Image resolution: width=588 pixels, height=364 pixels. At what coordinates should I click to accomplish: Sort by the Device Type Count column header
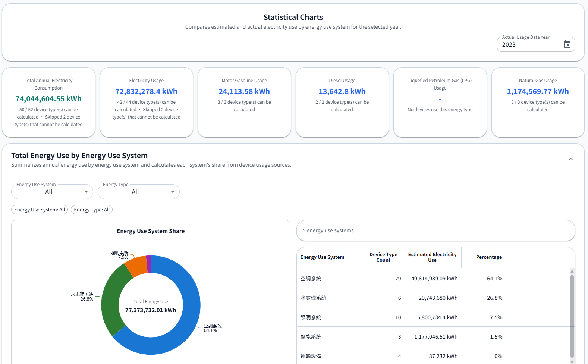[383, 257]
